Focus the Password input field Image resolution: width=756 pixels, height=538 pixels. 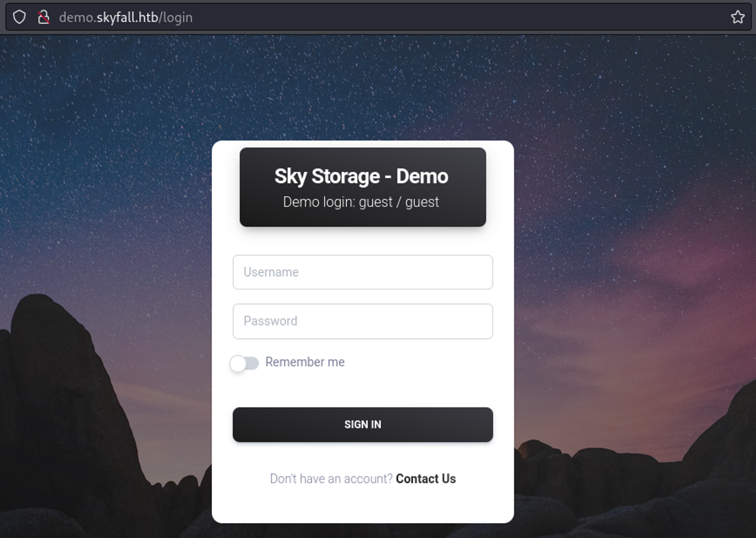[363, 321]
